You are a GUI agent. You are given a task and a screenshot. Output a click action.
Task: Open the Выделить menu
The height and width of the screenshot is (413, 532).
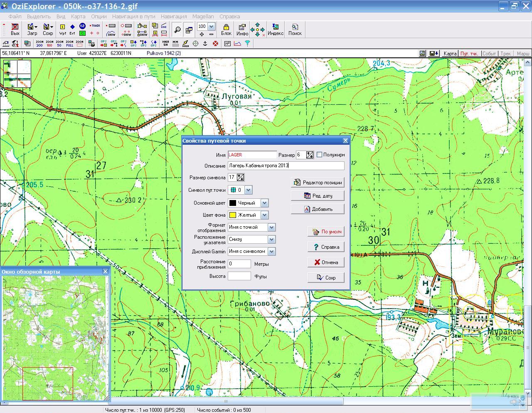click(x=39, y=16)
